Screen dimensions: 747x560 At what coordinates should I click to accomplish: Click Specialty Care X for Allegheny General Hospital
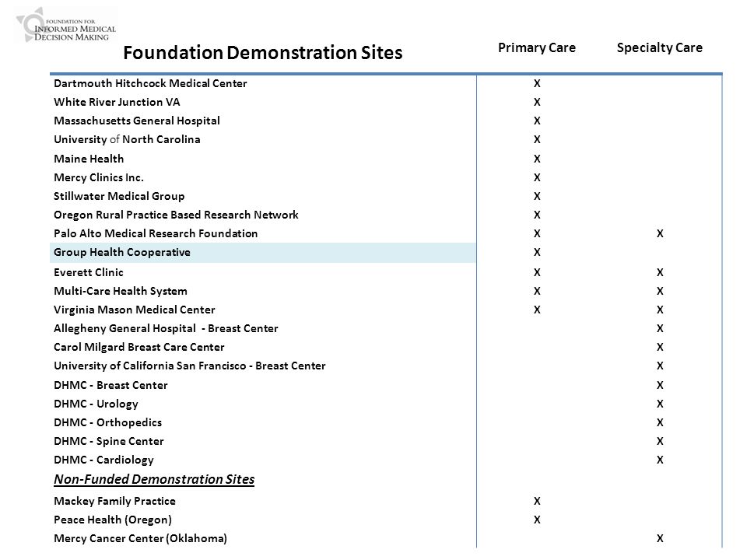660,328
